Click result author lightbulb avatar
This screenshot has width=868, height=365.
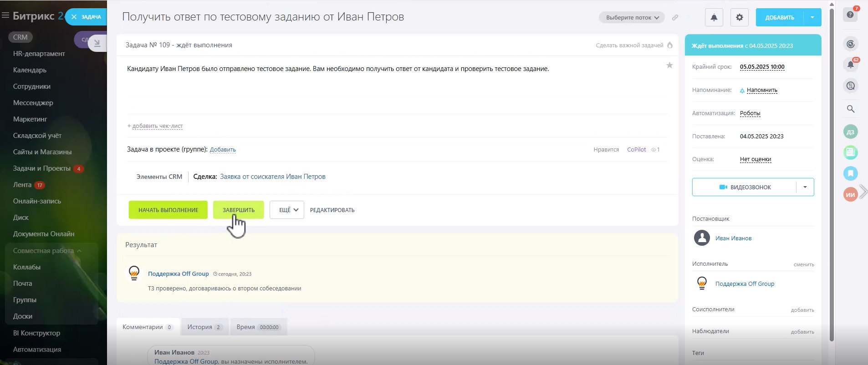click(x=134, y=273)
